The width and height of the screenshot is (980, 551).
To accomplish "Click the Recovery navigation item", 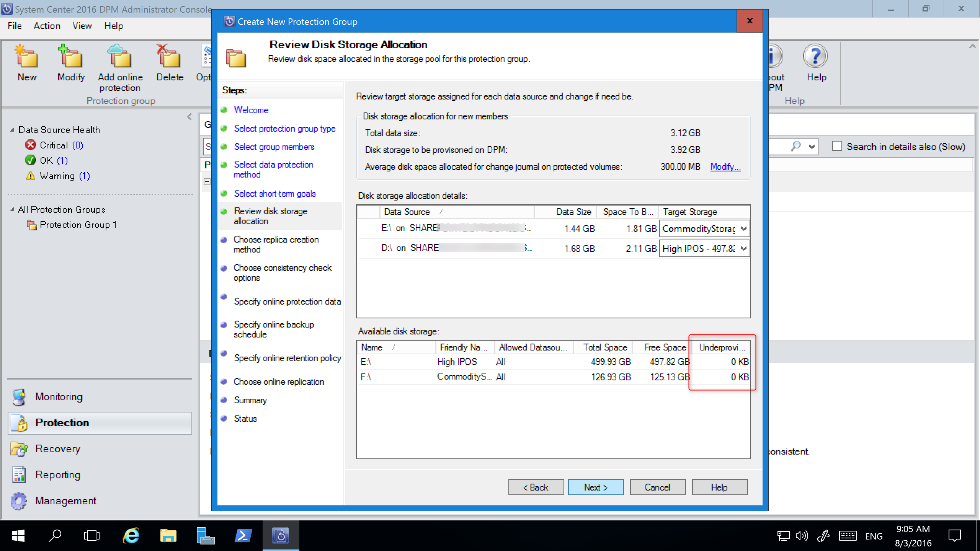I will pos(58,448).
